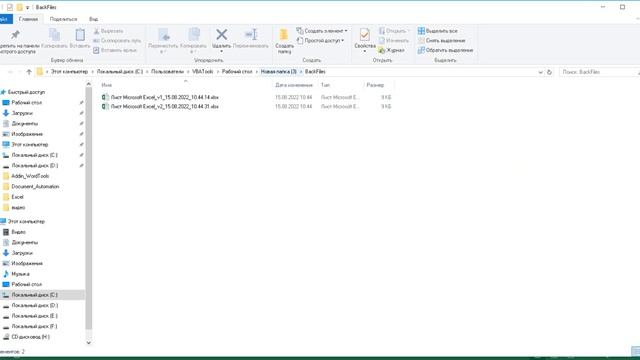Click VBATools in the address breadcrumb

click(202, 72)
